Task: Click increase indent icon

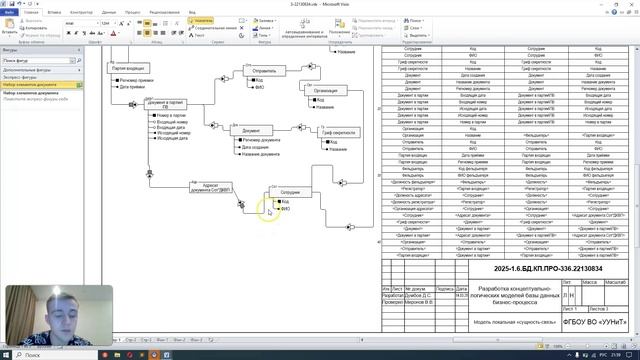Action: click(181, 33)
